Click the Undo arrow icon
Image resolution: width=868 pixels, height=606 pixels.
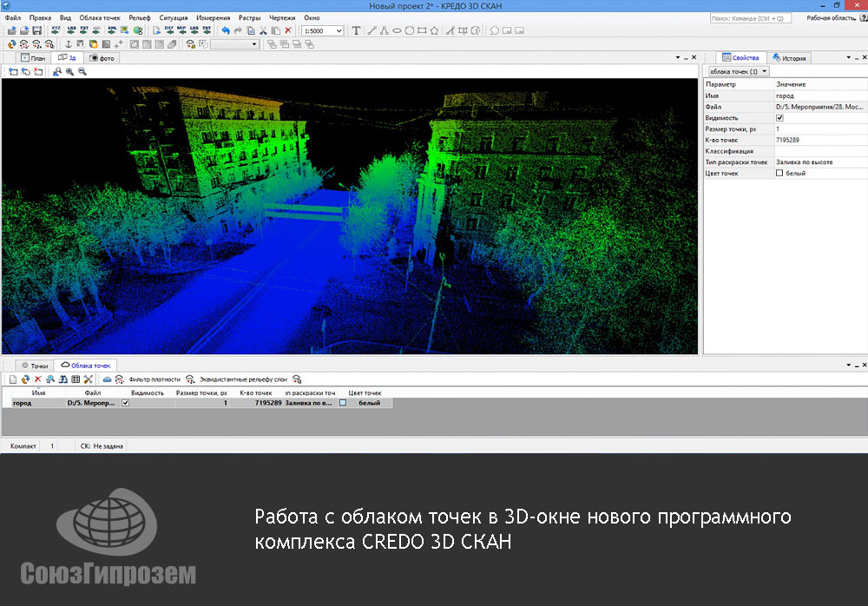pyautogui.click(x=226, y=30)
